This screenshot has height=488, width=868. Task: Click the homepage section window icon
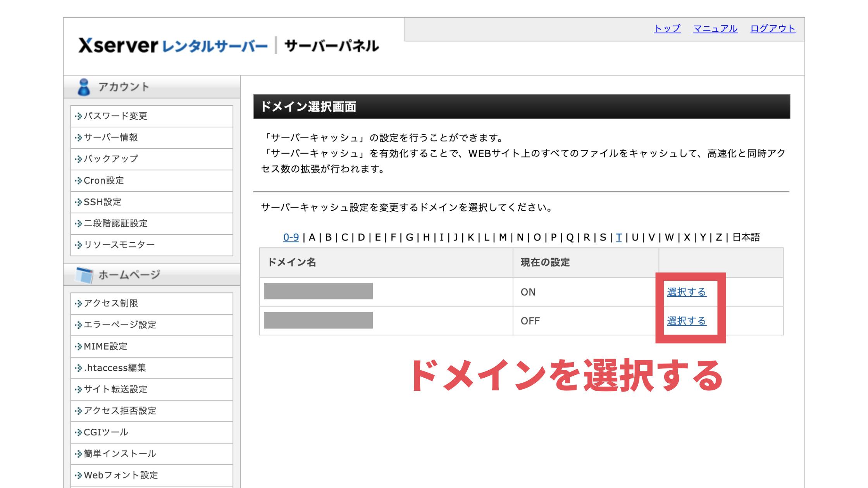[84, 275]
